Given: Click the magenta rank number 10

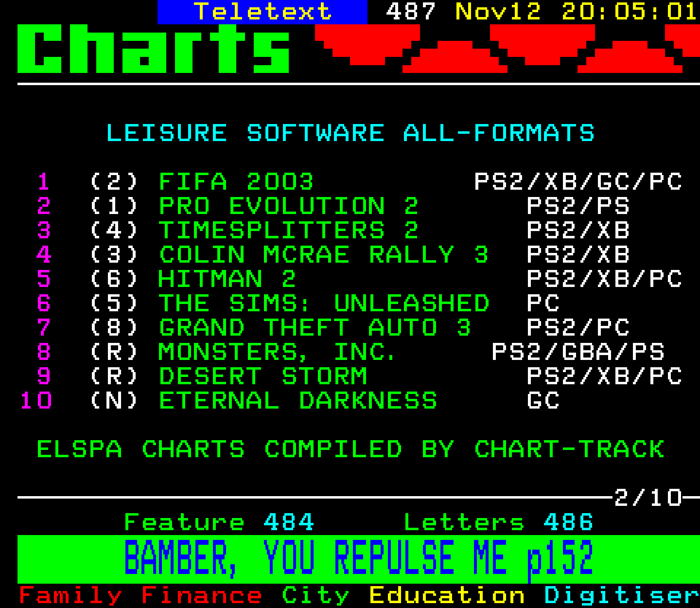Looking at the screenshot, I should [x=36, y=401].
